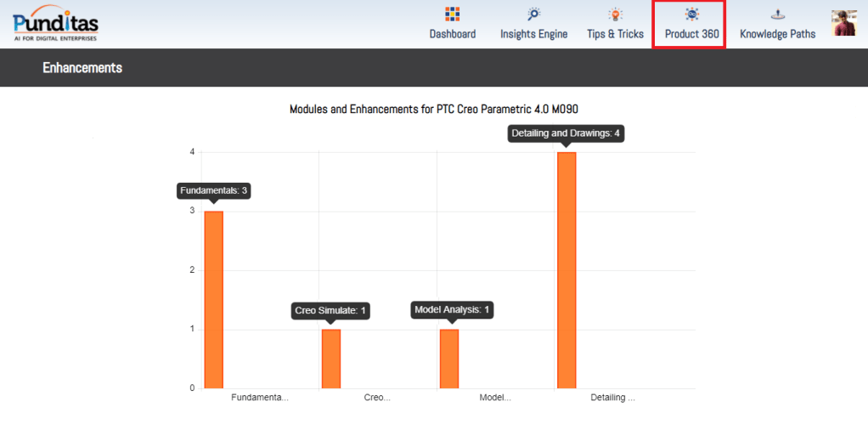Image resolution: width=868 pixels, height=424 pixels.
Task: Click the Model Analysis orange bar
Action: [x=448, y=359]
